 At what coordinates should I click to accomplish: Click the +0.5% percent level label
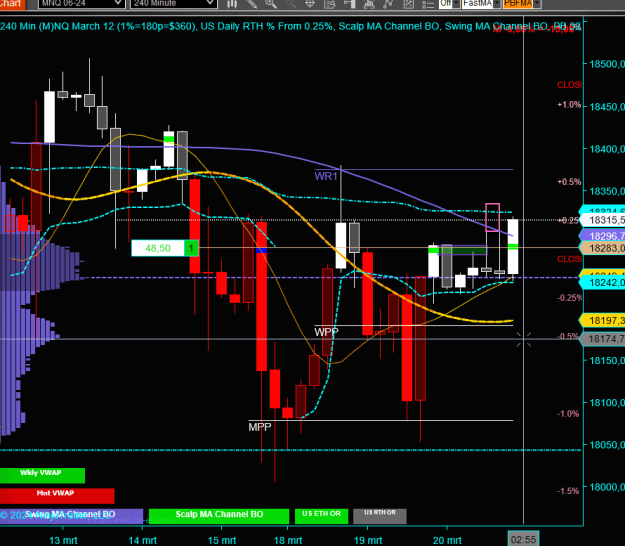(569, 182)
